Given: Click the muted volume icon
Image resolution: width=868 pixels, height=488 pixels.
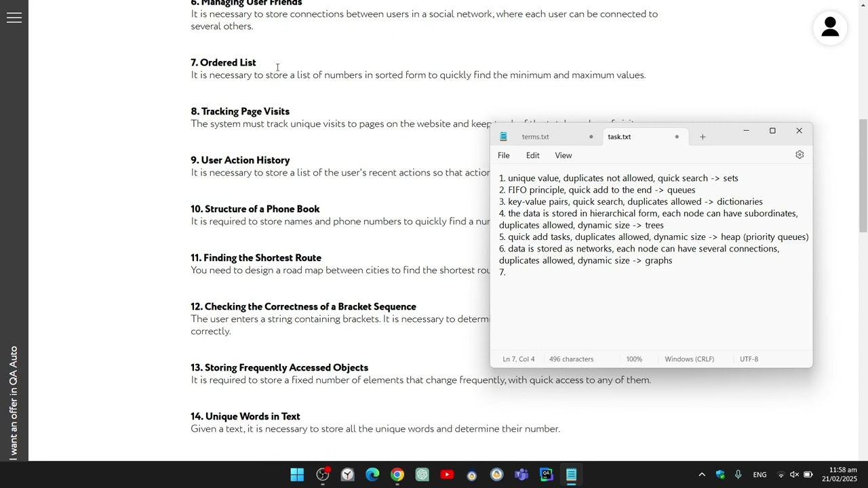Looking at the screenshot, I should (x=794, y=474).
